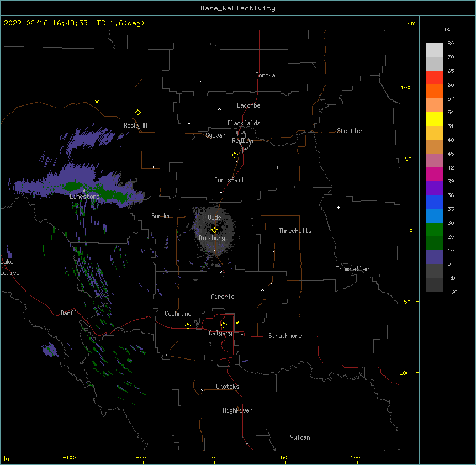Select the 10 dBZ slate-purple legend swatch
This screenshot has height=465, width=476.
click(434, 257)
